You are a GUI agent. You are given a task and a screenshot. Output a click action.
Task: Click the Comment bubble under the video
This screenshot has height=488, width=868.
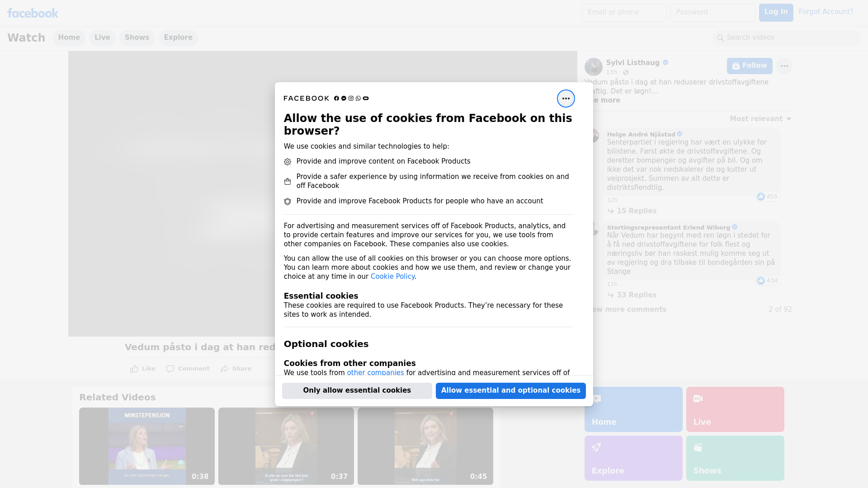click(x=188, y=369)
